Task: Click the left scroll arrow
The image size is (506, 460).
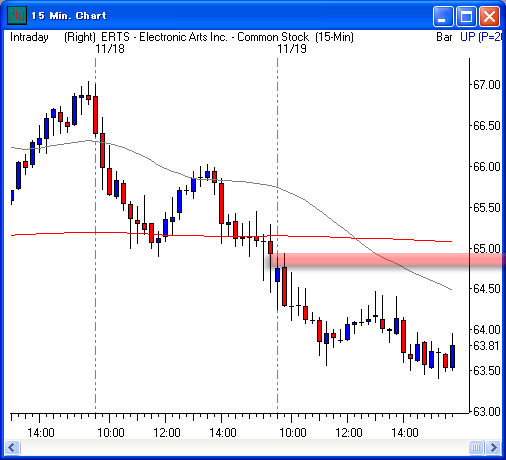Action: 12,447
